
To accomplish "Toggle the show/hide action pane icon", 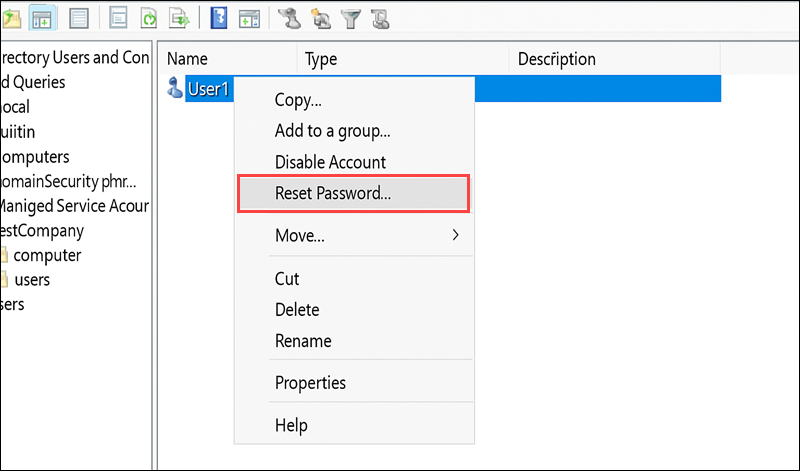I will click(249, 19).
